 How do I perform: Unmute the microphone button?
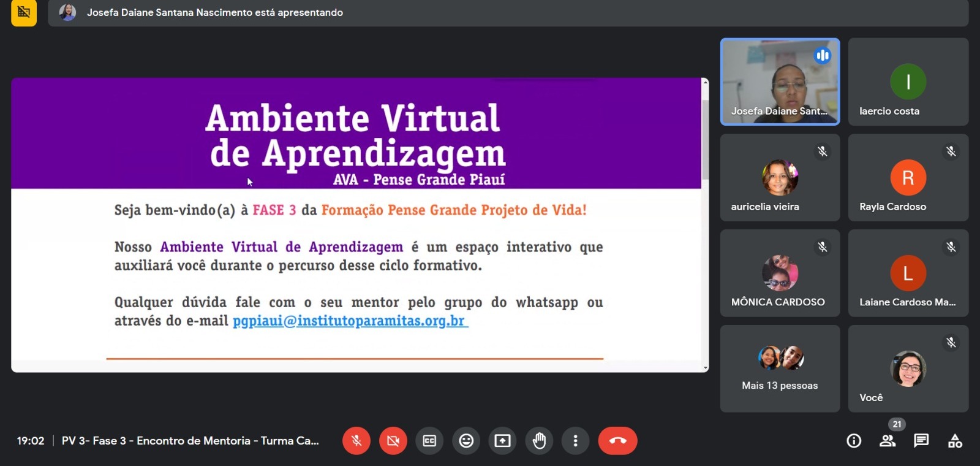pos(356,441)
